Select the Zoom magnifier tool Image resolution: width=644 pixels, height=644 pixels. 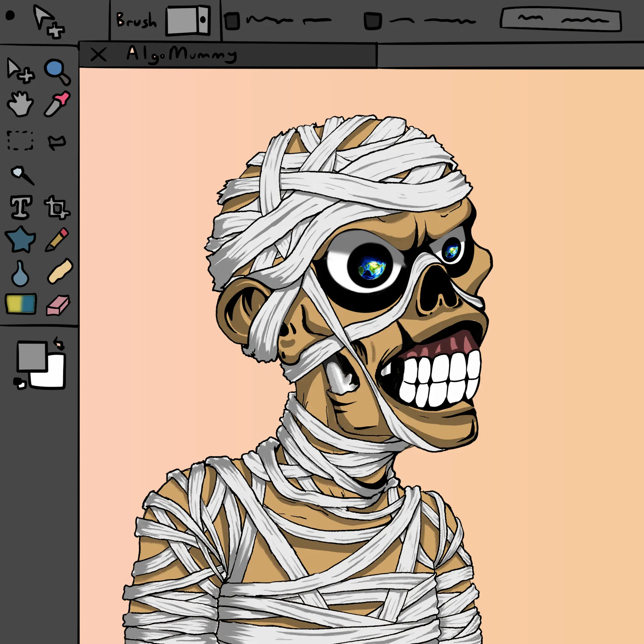57,71
